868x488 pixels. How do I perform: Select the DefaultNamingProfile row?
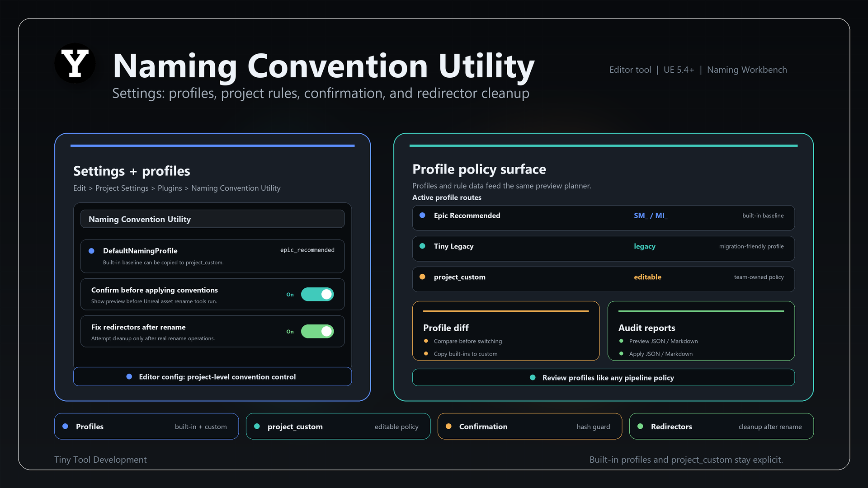[212, 256]
